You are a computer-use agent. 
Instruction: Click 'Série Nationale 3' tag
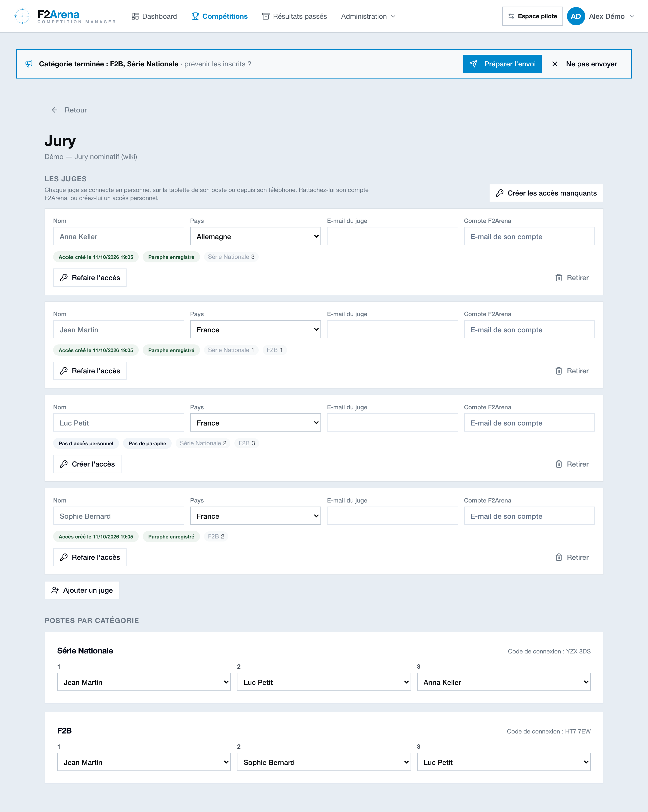[x=231, y=257]
